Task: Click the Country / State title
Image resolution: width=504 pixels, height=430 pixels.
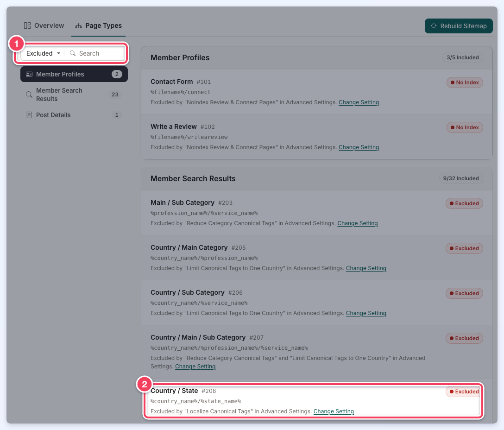Action: [174, 391]
